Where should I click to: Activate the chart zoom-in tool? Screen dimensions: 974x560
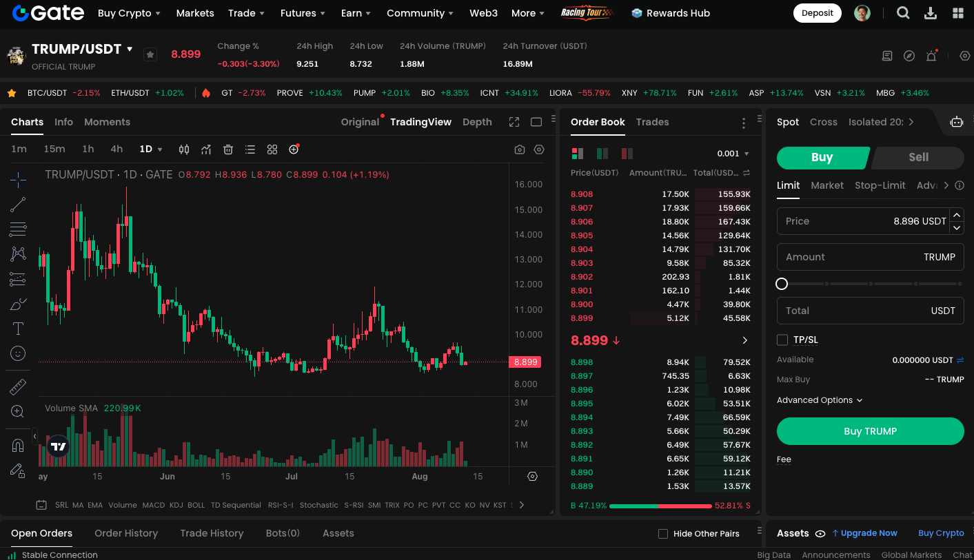[x=18, y=412]
